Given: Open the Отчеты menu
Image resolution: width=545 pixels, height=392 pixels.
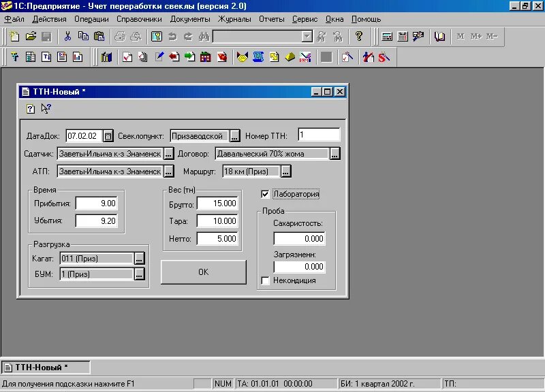Looking at the screenshot, I should (x=271, y=19).
